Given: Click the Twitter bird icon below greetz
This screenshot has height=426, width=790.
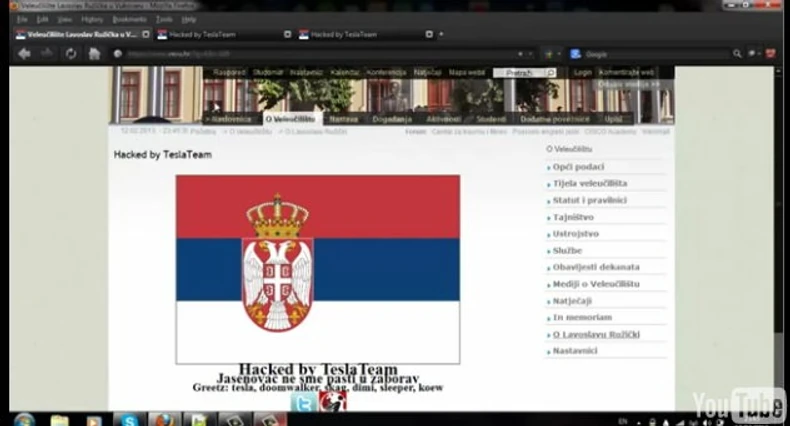Looking at the screenshot, I should [x=303, y=402].
